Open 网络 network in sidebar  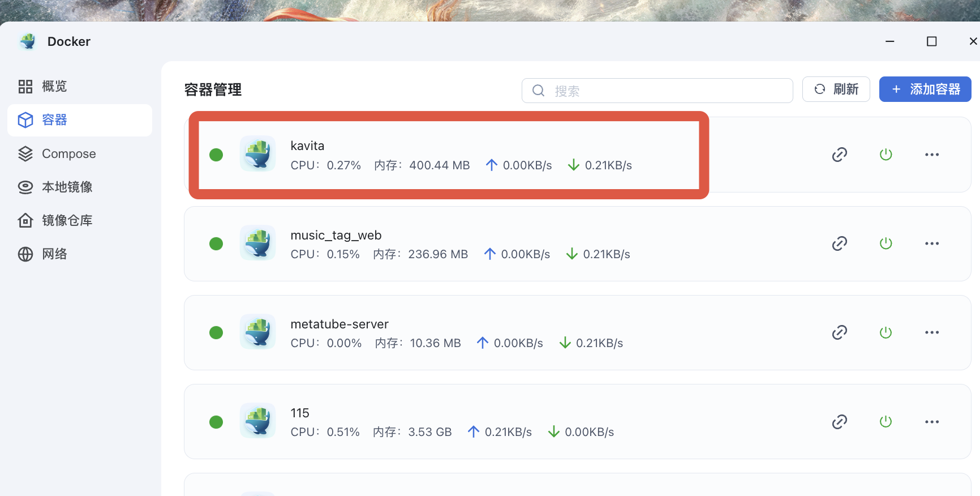80,254
